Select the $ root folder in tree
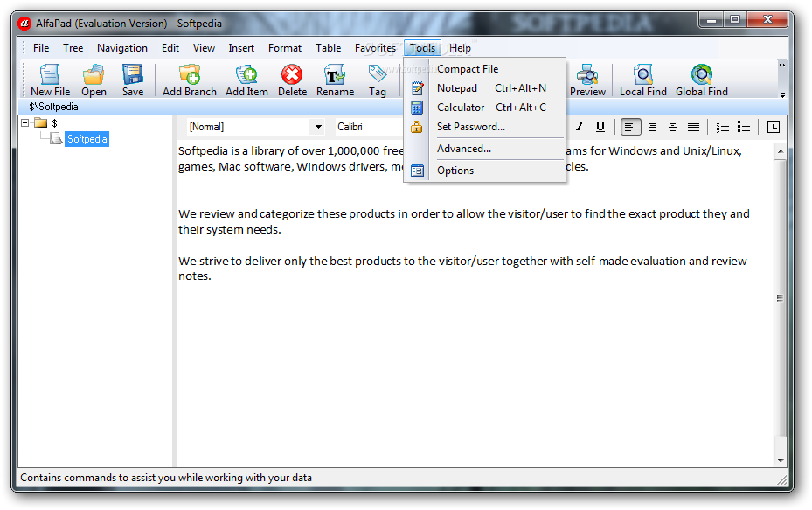The width and height of the screenshot is (812, 510). click(x=54, y=122)
